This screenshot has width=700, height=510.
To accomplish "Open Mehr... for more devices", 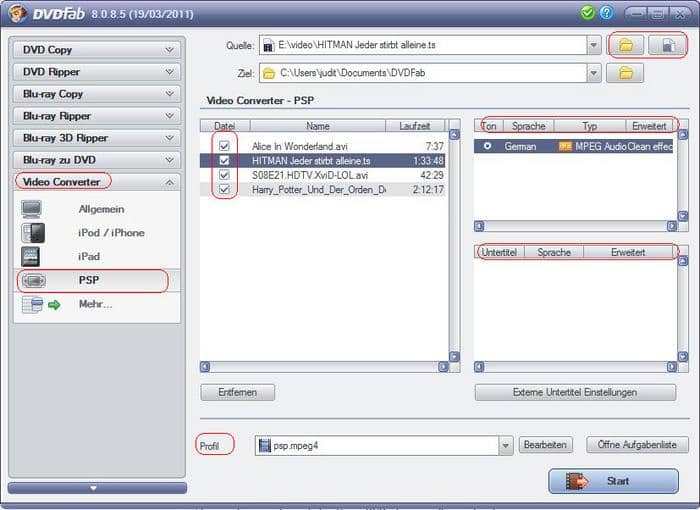I will coord(96,305).
